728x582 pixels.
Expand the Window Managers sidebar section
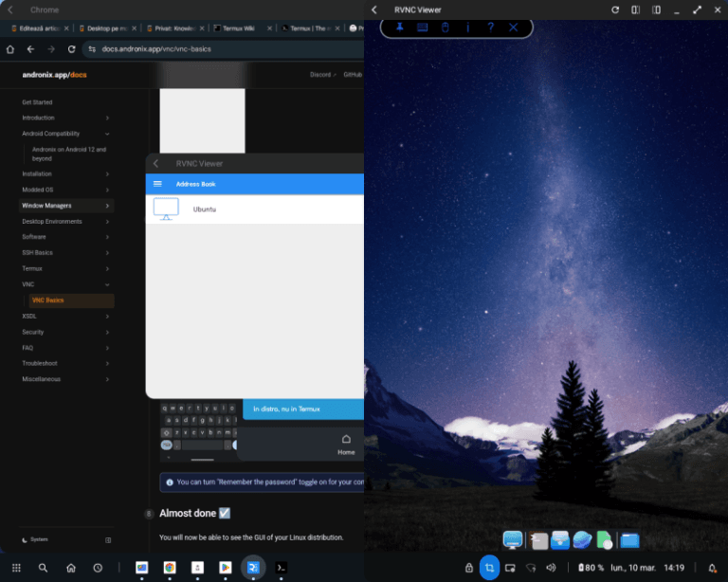click(x=107, y=206)
